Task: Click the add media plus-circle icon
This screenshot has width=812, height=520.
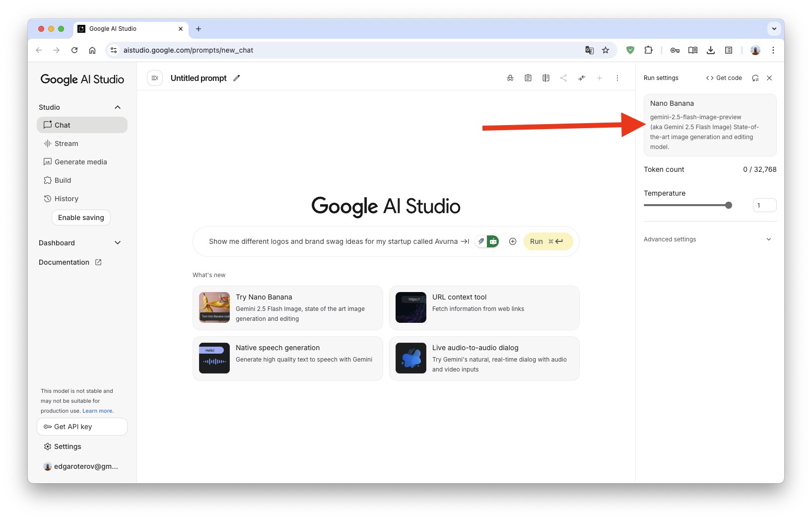Action: tap(513, 241)
